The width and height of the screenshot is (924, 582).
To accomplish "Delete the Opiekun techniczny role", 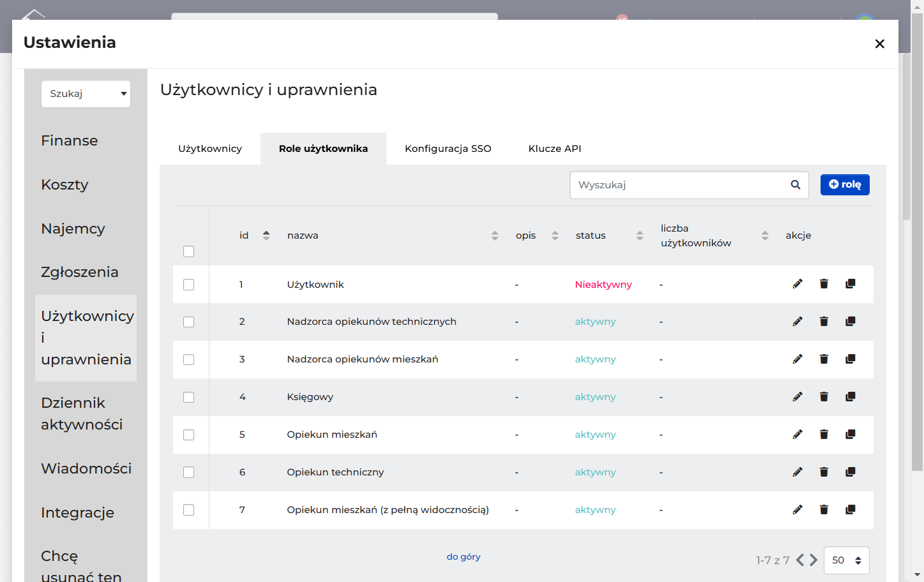I will pyautogui.click(x=824, y=472).
